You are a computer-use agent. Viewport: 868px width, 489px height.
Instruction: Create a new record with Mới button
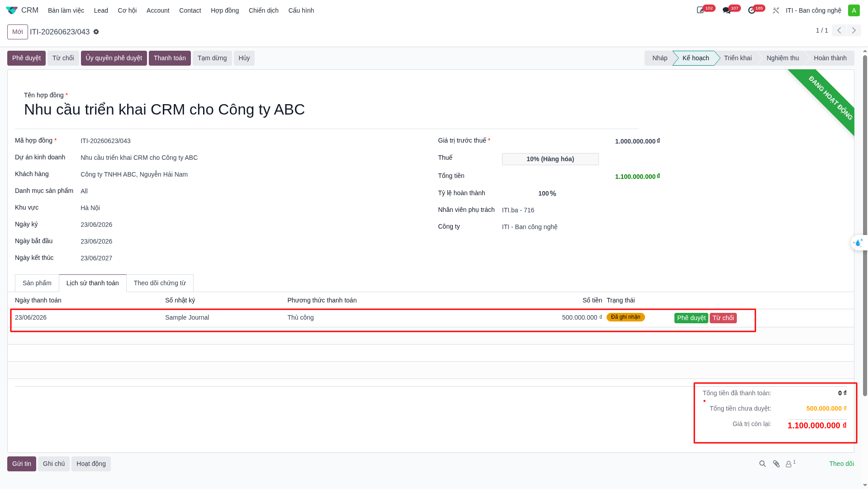coord(18,32)
